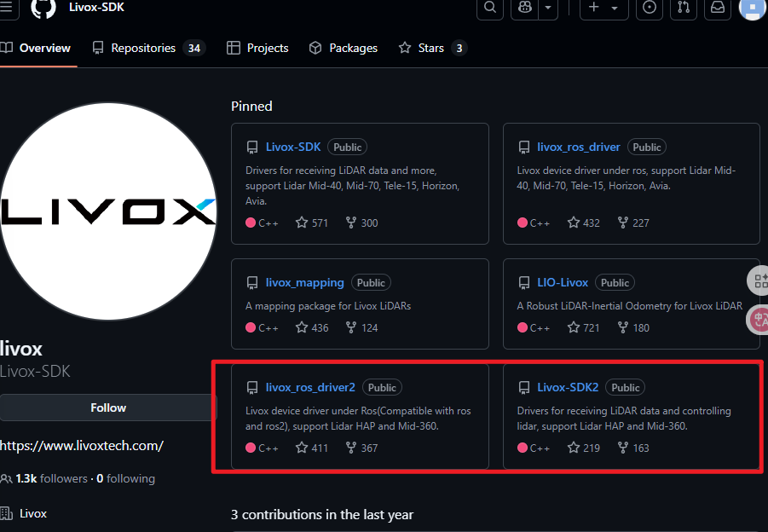The height and width of the screenshot is (532, 768).
Task: Open the search magnifier button
Action: click(490, 8)
